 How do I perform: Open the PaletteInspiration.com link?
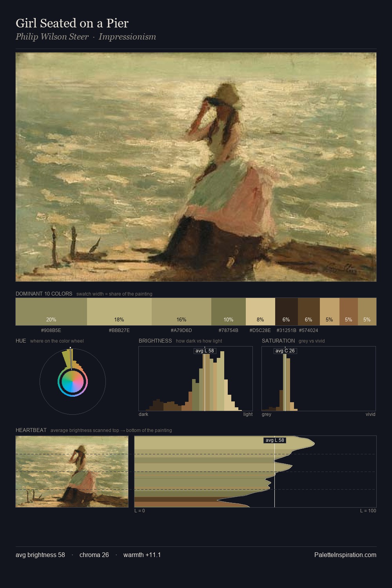click(x=345, y=555)
